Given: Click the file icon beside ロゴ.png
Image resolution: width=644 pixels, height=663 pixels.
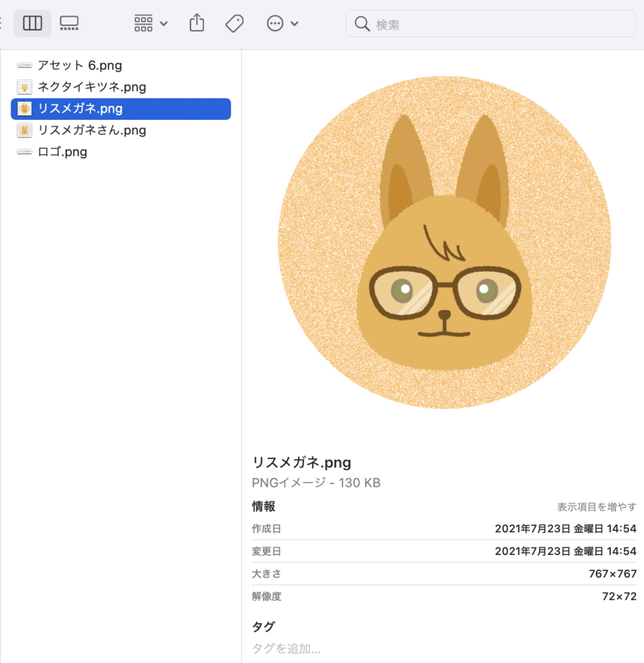Looking at the screenshot, I should click(24, 152).
